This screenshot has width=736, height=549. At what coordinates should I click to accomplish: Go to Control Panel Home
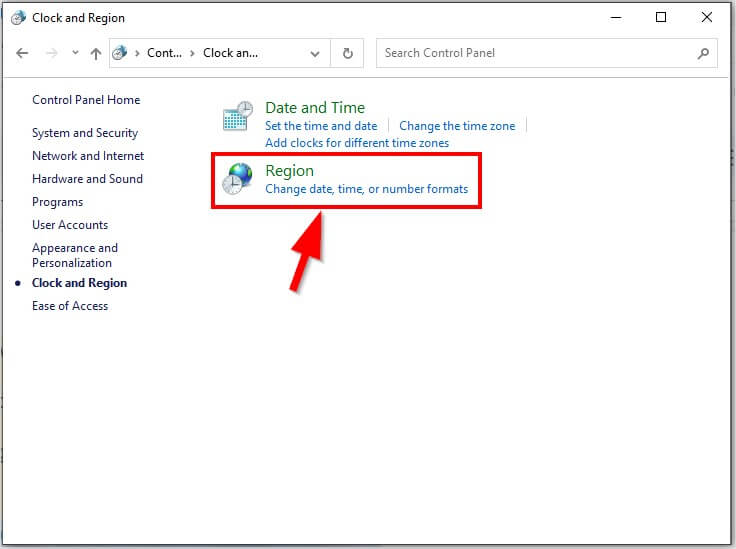click(86, 99)
